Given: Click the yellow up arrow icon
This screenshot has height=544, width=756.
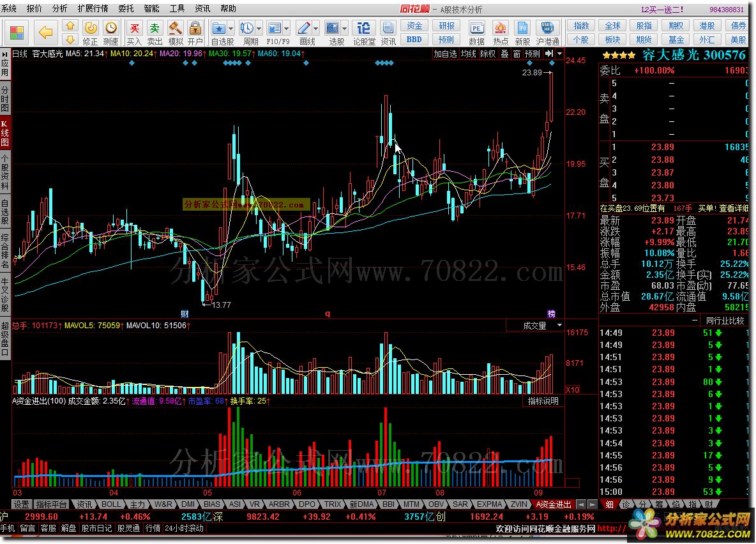Looking at the screenshot, I should pos(70,26).
